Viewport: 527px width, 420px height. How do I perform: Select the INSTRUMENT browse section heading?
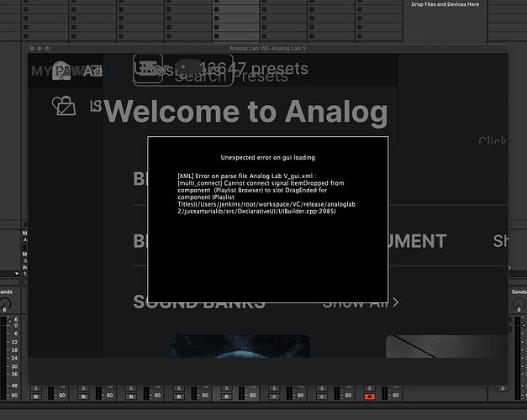[x=417, y=241]
